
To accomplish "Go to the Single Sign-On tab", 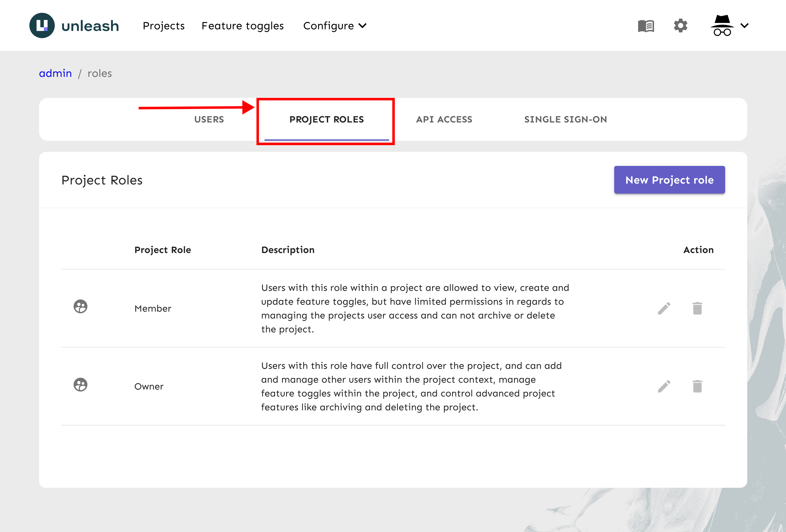I will pos(565,119).
